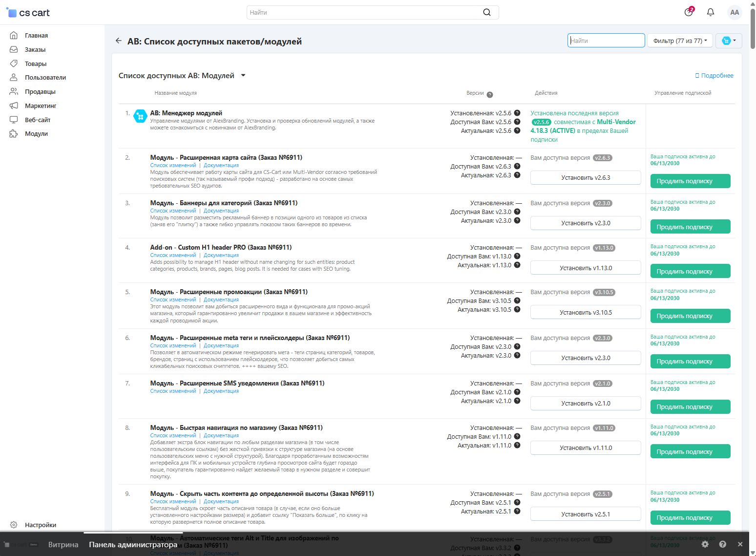756x556 pixels.
Task: Click the Установить v1.13.0 button
Action: click(586, 268)
